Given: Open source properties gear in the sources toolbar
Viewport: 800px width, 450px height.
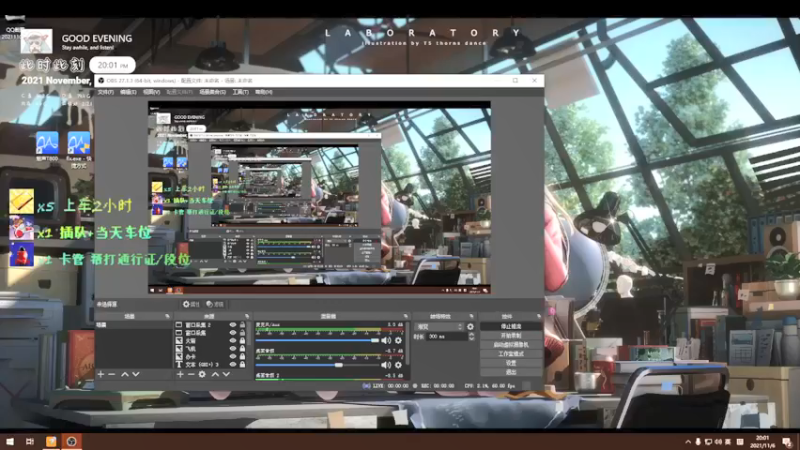Looking at the screenshot, I should click(x=202, y=374).
